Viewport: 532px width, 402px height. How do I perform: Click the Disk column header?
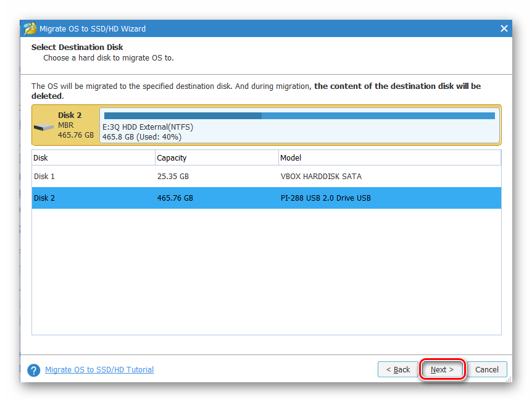[x=93, y=158]
